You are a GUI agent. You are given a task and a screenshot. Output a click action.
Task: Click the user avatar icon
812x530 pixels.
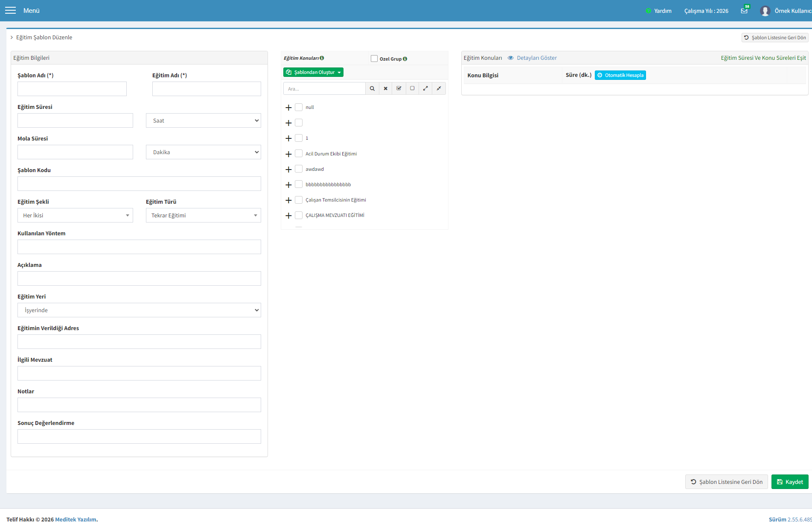pos(765,11)
